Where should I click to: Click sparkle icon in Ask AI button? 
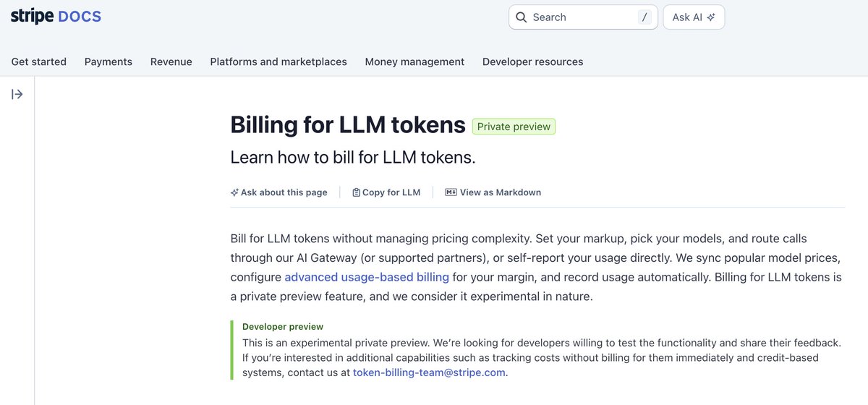711,17
